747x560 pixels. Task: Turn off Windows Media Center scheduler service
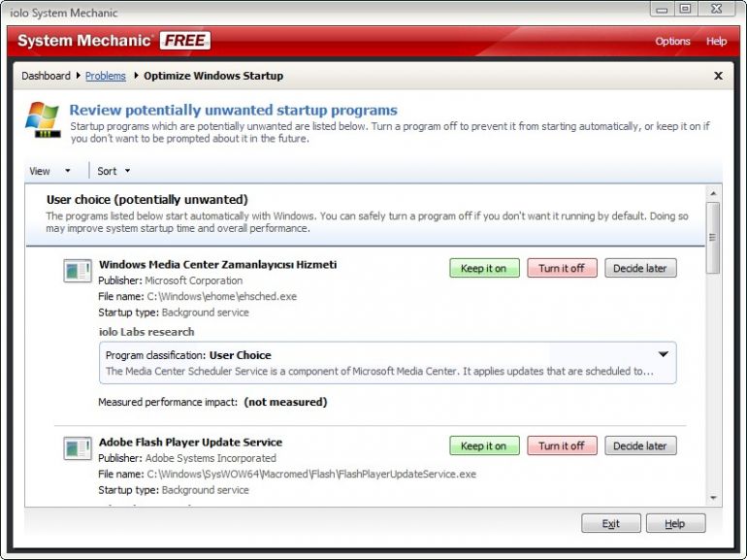562,268
